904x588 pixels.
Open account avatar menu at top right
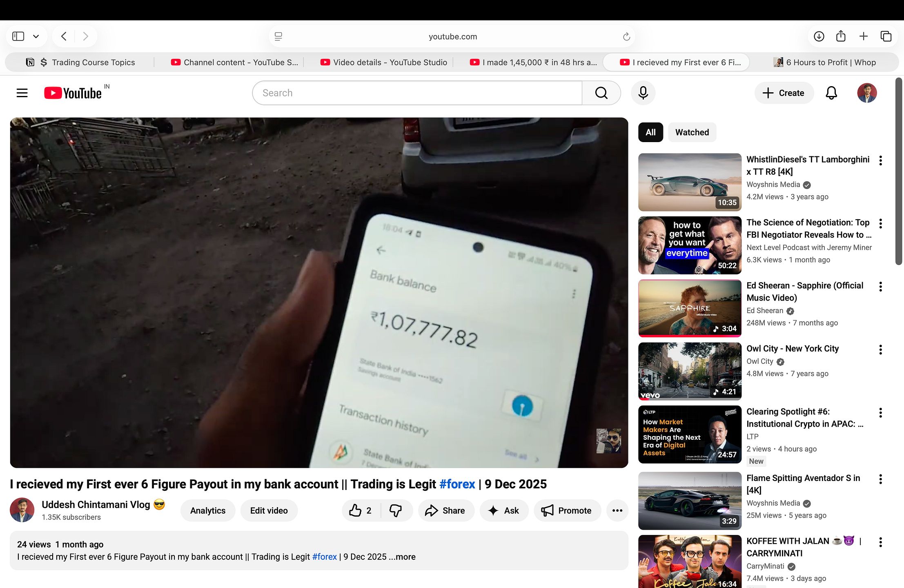(867, 93)
